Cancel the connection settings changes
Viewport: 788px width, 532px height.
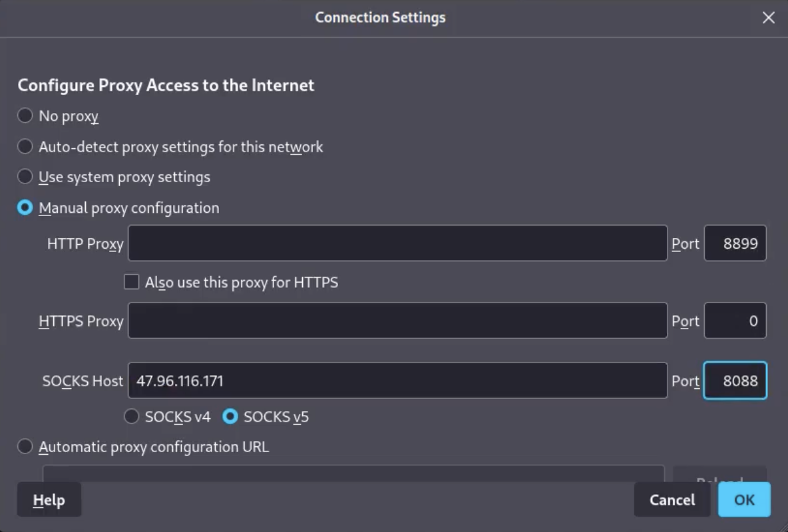(672, 500)
